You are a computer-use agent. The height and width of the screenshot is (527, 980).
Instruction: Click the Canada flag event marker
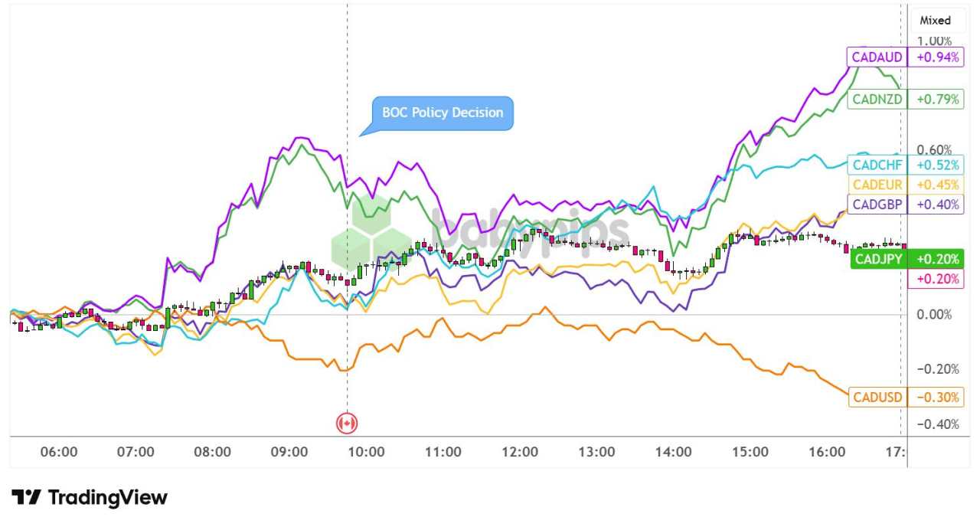click(x=347, y=423)
